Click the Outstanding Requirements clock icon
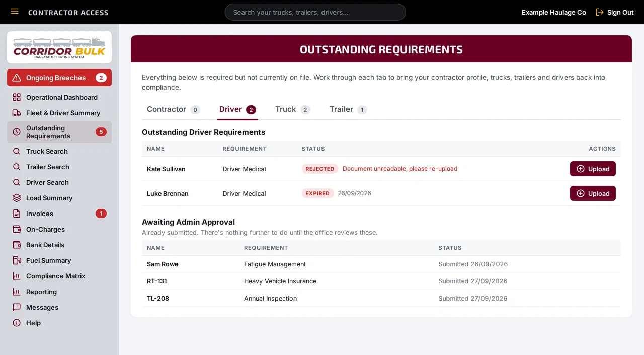Image resolution: width=644 pixels, height=355 pixels. pyautogui.click(x=17, y=132)
